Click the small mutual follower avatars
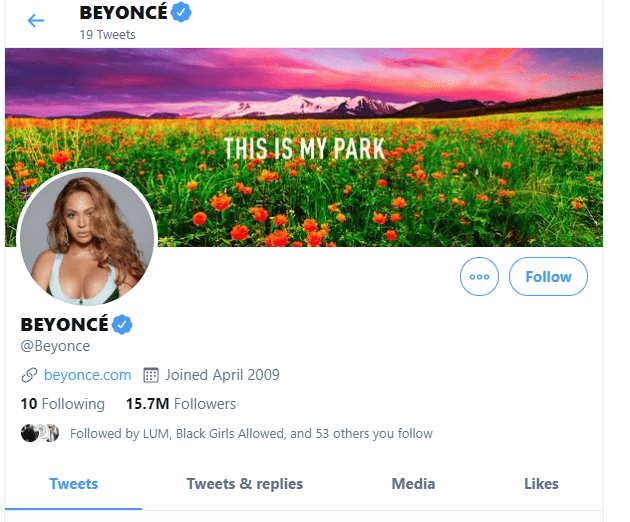630x522 pixels. point(40,433)
